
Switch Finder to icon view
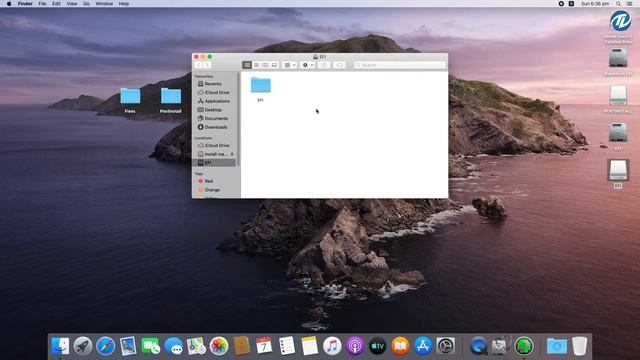[247, 65]
